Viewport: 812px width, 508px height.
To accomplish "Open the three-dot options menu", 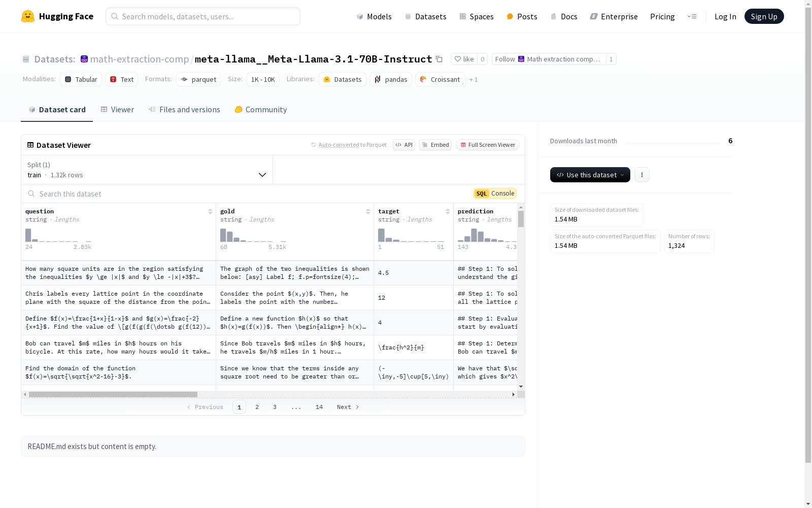I will coord(642,175).
